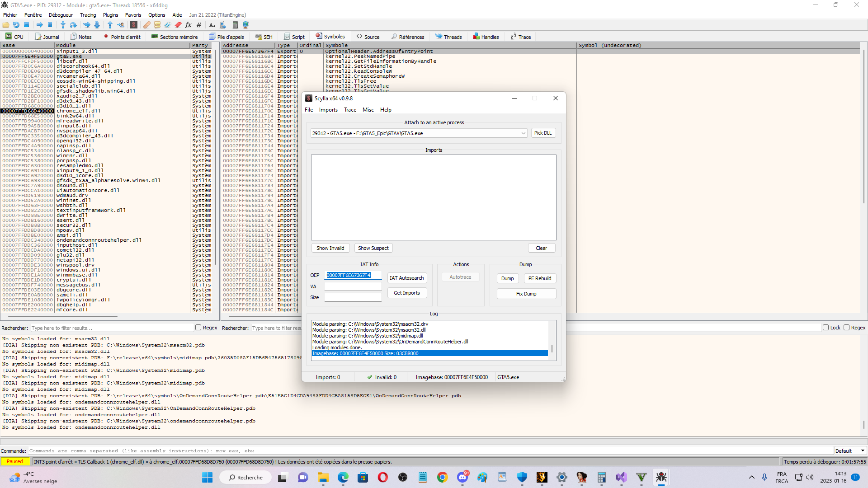This screenshot has width=868, height=488.
Task: Click the VA input field in IAT Info
Action: tap(353, 286)
